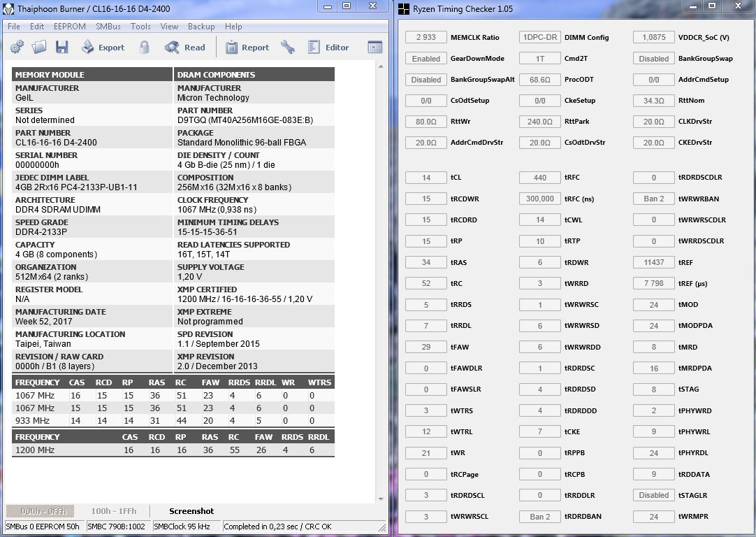
Task: Click the SMBClock 95 kHz status entry
Action: coord(186,527)
